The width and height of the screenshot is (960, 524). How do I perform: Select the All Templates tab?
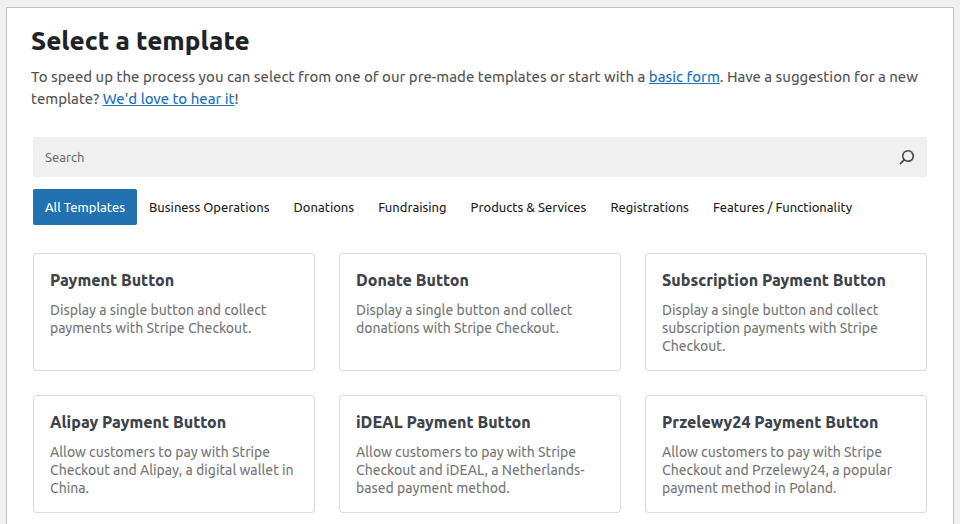[x=85, y=208]
